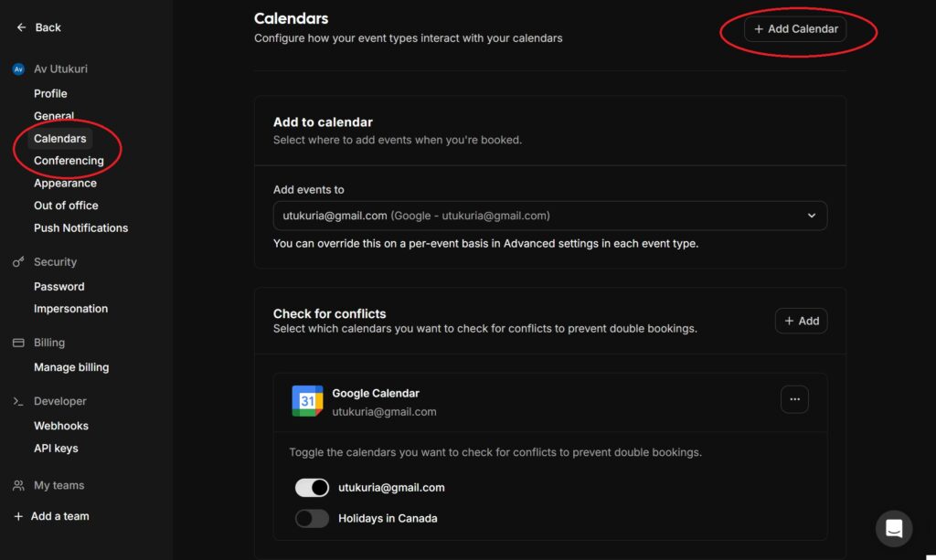
Task: Open the API keys page
Action: pos(56,449)
